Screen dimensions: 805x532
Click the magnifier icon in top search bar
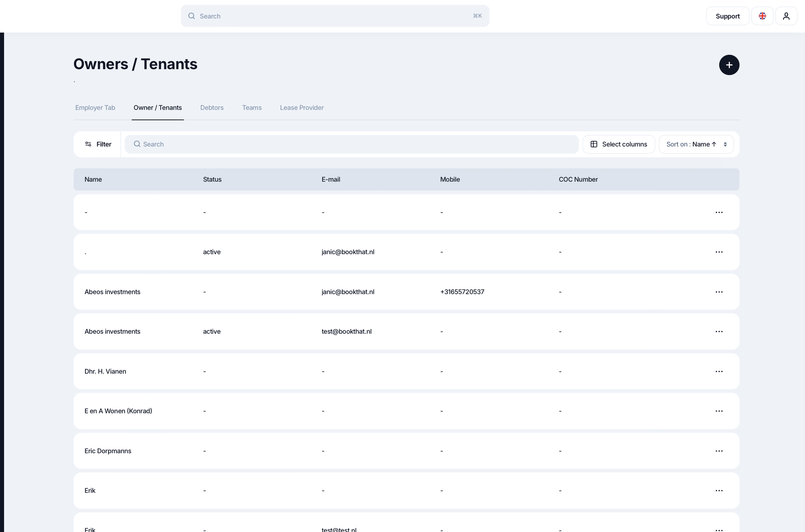[x=191, y=16]
